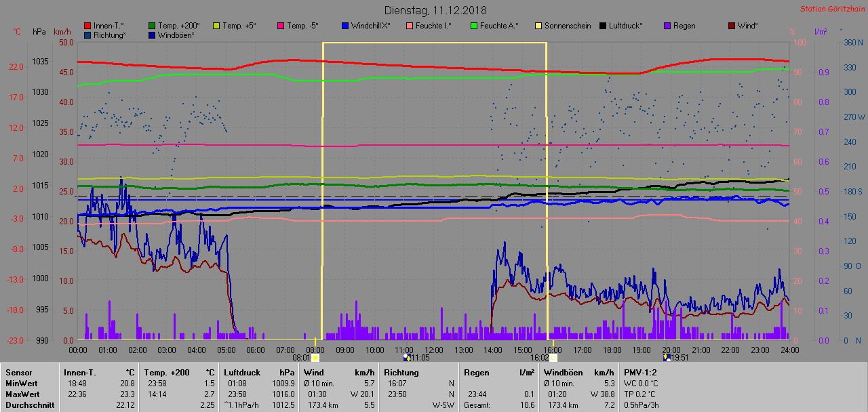Click the Feuchte A. legend label

pos(498,26)
